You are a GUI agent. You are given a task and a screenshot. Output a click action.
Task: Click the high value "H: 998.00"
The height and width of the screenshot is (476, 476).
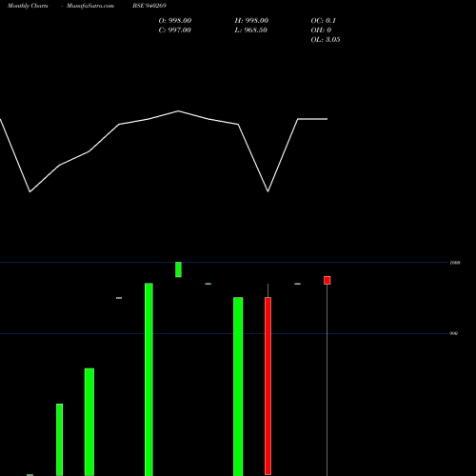coord(251,20)
